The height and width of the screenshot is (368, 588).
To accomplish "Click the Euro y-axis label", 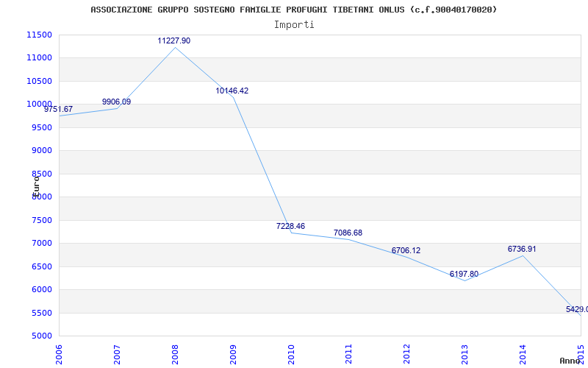I will click(35, 185).
